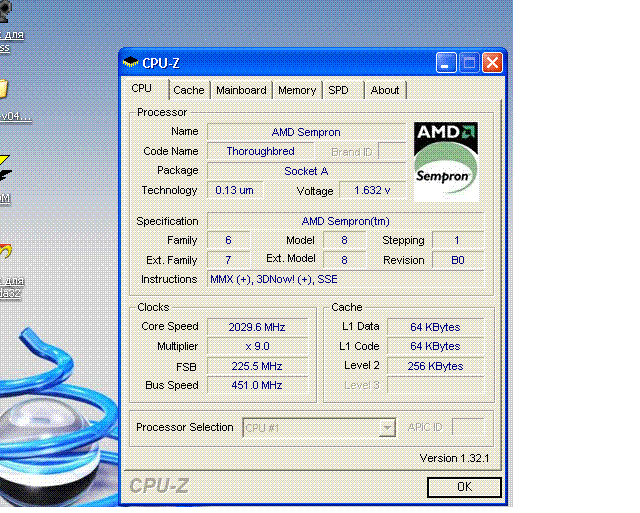This screenshot has width=640, height=513.
Task: Select the CPU tab
Action: click(x=142, y=88)
